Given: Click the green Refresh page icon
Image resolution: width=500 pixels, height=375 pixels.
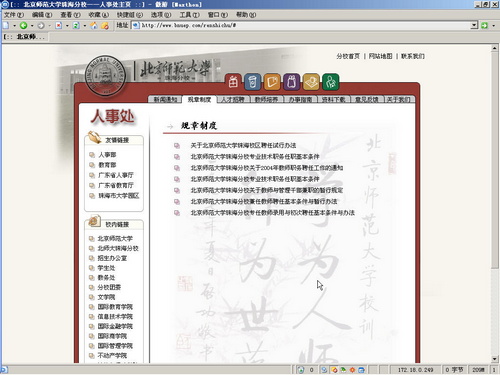Looking at the screenshot, I should pos(76,25).
